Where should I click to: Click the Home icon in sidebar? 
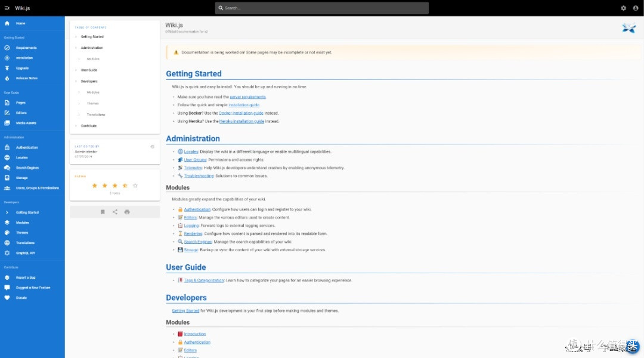pos(7,23)
